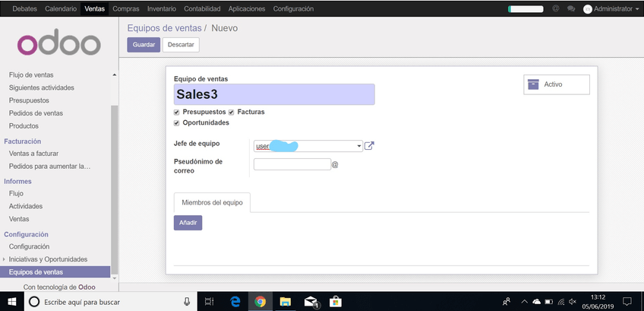Disable the Oportunidades checkbox
This screenshot has height=311, width=644.
[x=177, y=122]
